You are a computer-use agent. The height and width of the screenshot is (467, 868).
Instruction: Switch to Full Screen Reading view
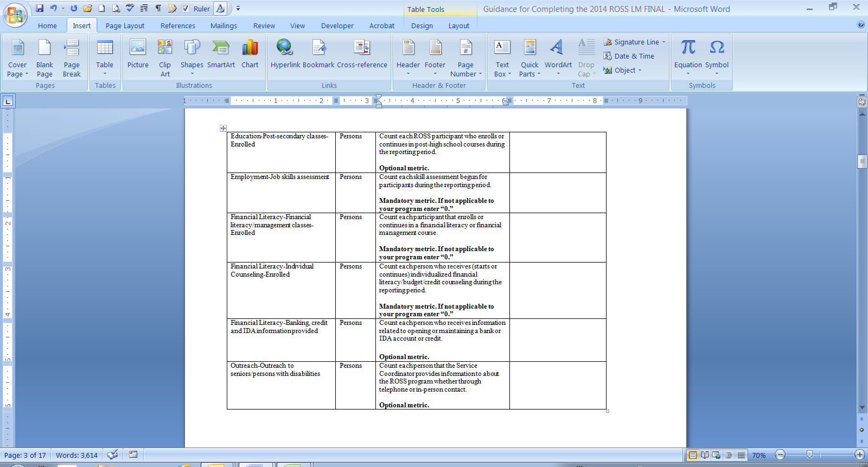tap(705, 455)
